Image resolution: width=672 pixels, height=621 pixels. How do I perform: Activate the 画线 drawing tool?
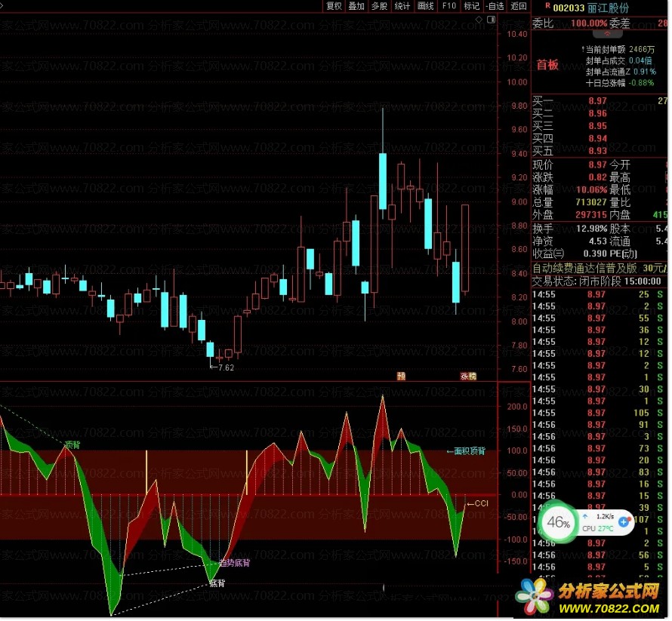coord(426,6)
